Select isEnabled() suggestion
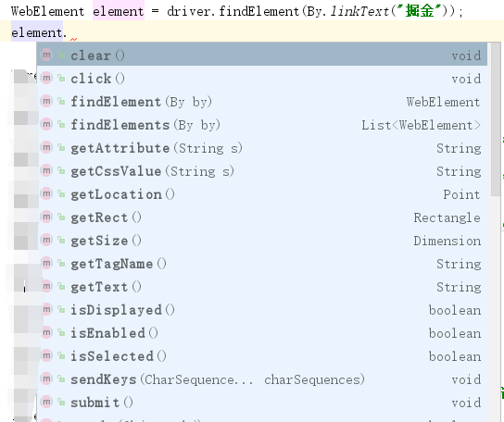 (x=262, y=333)
